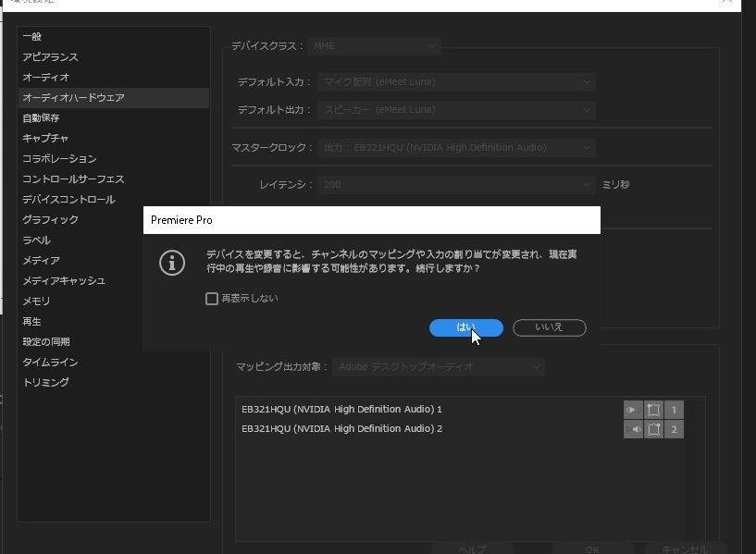Click the left speaker icon for output 1
The width and height of the screenshot is (756, 554).
pyautogui.click(x=633, y=410)
